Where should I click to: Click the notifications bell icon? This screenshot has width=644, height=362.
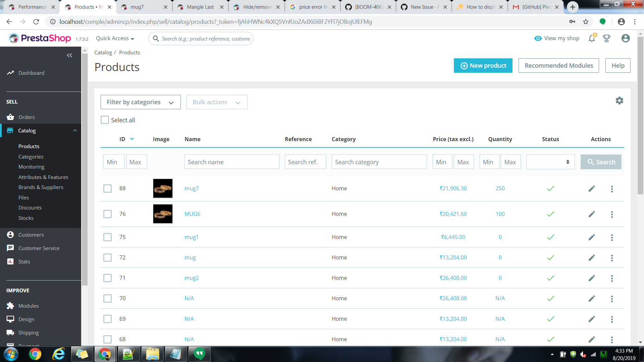point(592,39)
